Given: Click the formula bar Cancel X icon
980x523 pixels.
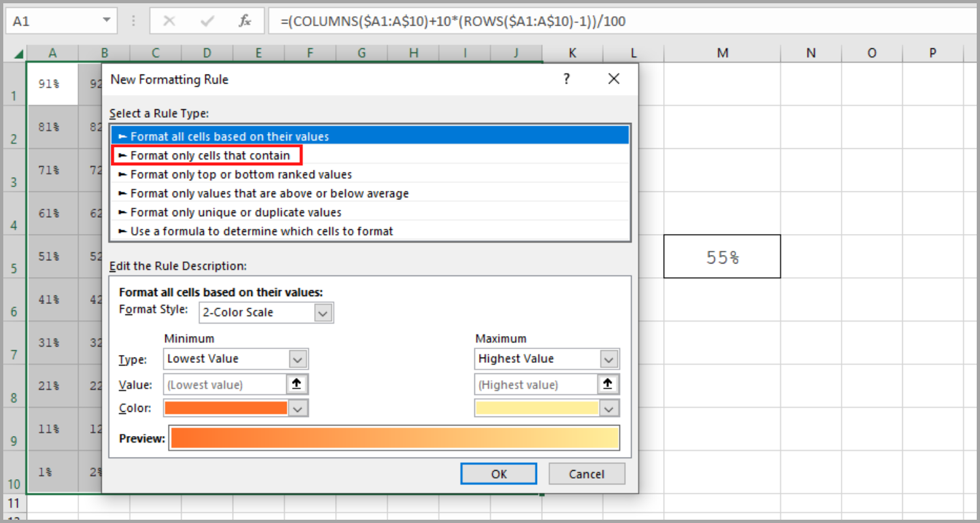Looking at the screenshot, I should pos(169,22).
